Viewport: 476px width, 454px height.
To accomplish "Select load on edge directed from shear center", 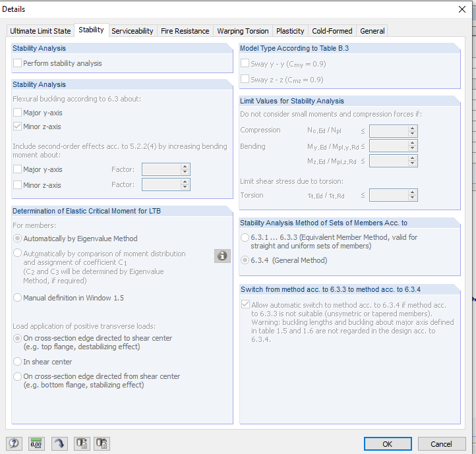I will [18, 377].
